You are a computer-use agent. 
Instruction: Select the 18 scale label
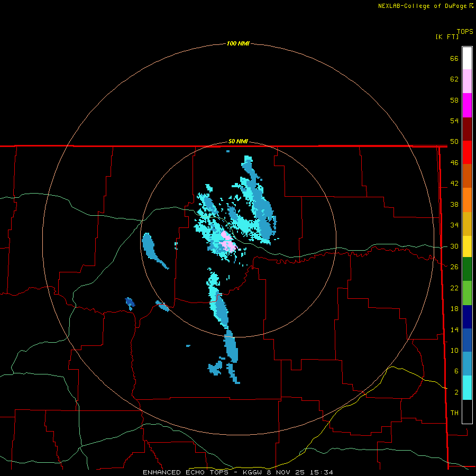click(x=454, y=309)
